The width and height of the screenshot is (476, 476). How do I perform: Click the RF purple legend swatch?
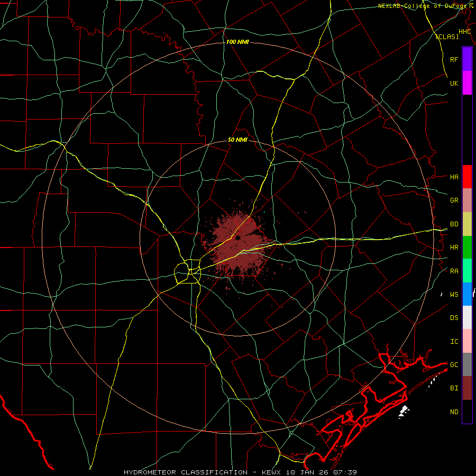[x=467, y=59]
